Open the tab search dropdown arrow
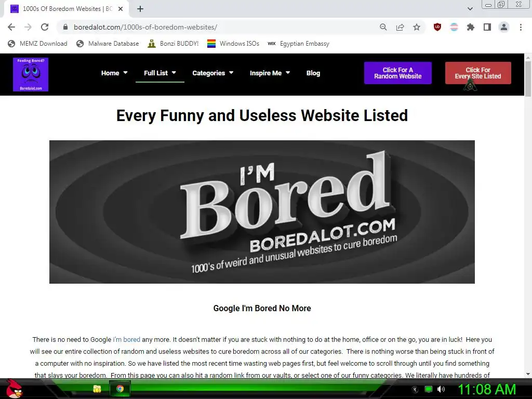The height and width of the screenshot is (399, 532). 470,9
